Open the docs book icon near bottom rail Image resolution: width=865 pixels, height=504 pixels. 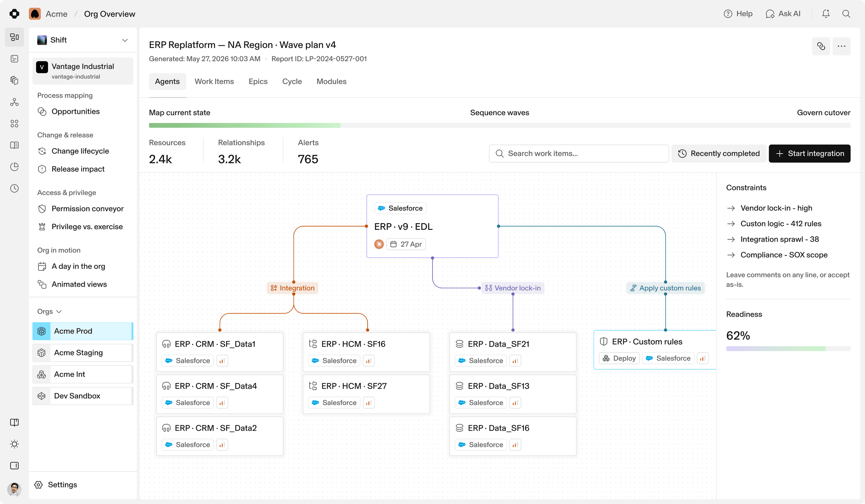pyautogui.click(x=15, y=423)
